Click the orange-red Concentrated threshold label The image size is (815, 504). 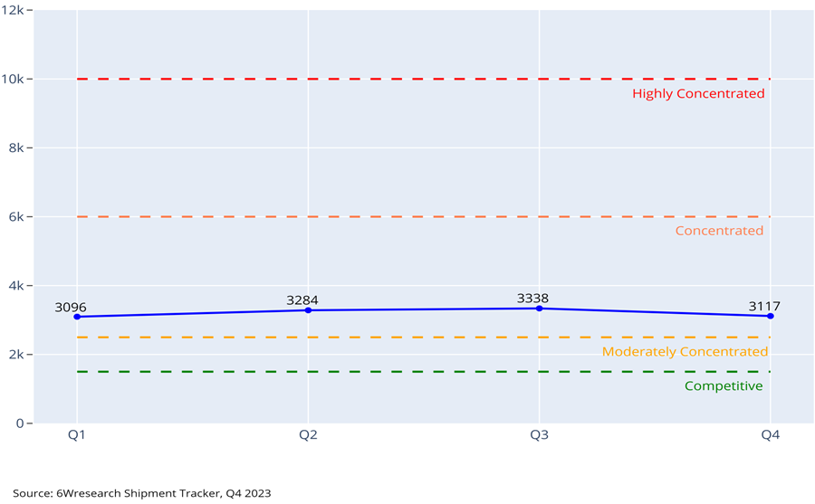point(719,231)
